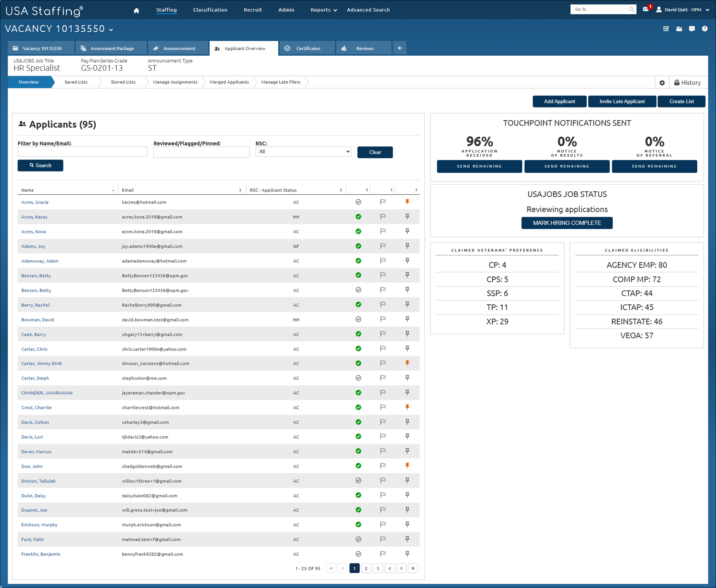Click the Filter by Name/Email input field
The image size is (716, 588).
(x=82, y=152)
